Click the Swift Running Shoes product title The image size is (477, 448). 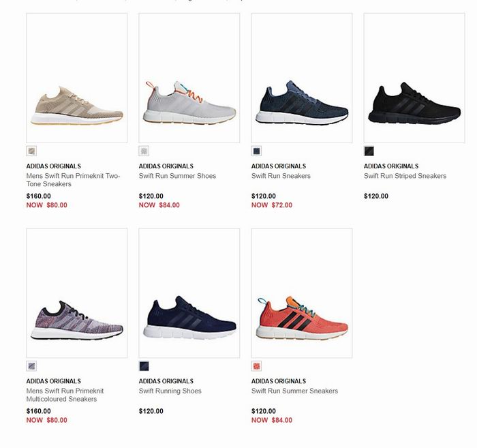[x=170, y=391]
